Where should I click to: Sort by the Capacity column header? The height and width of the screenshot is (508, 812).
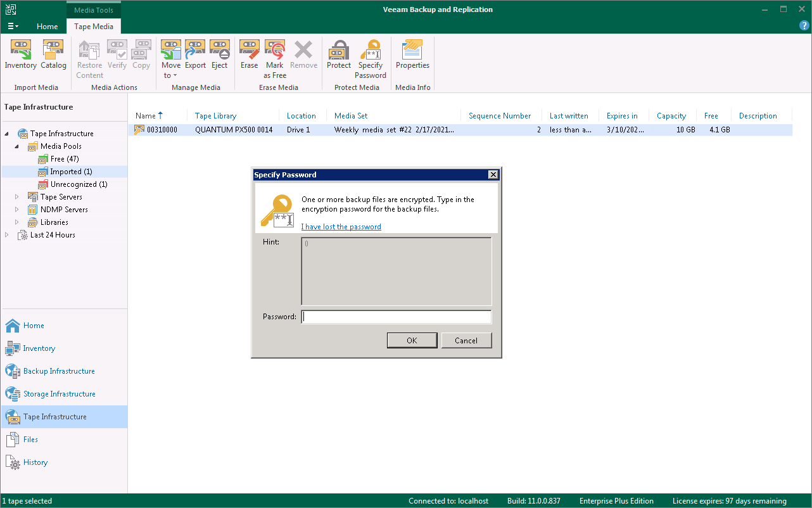pyautogui.click(x=673, y=116)
